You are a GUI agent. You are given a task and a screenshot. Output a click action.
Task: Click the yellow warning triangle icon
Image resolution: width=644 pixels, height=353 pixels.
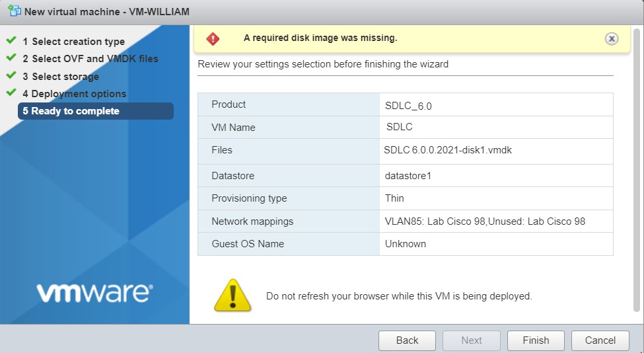point(233,295)
